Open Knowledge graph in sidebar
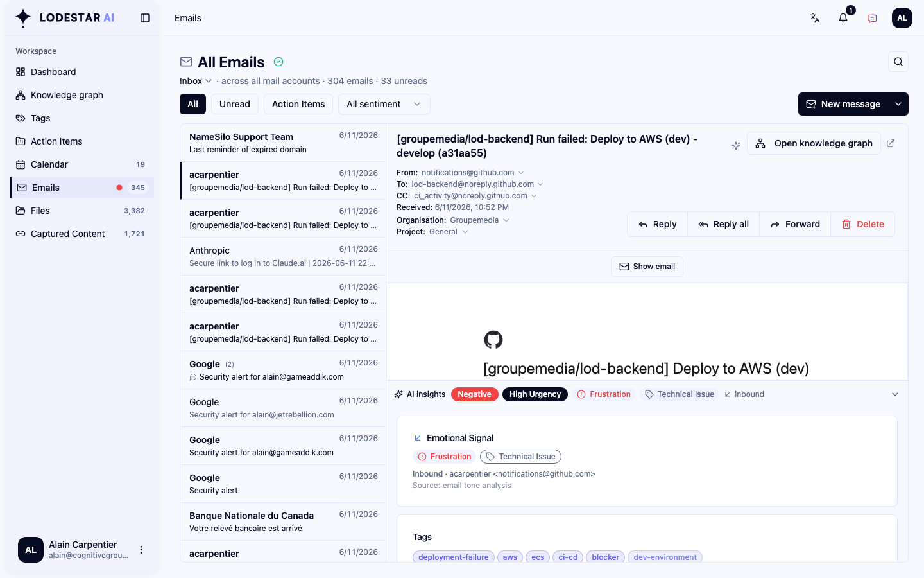924x578 pixels. [x=82, y=95]
